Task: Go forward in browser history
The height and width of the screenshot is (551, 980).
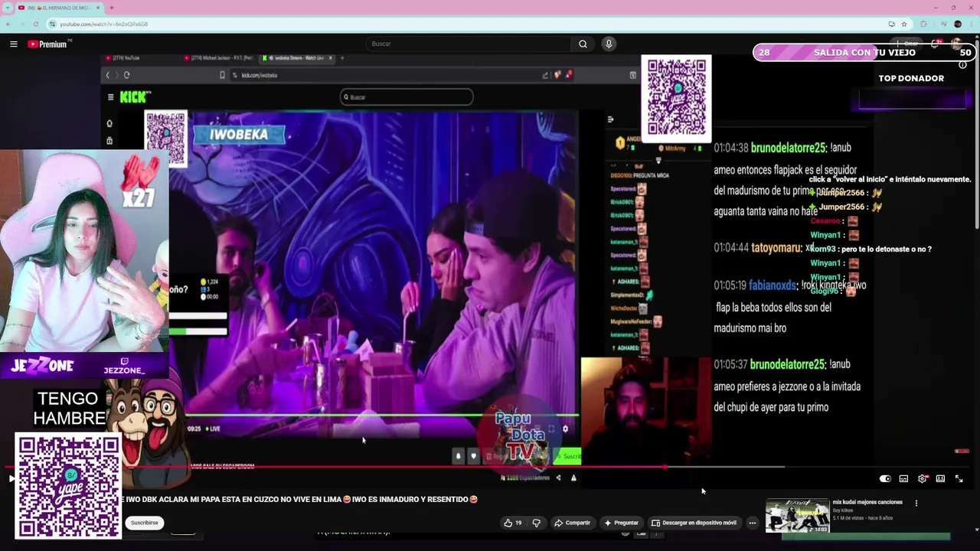Action: pyautogui.click(x=23, y=24)
